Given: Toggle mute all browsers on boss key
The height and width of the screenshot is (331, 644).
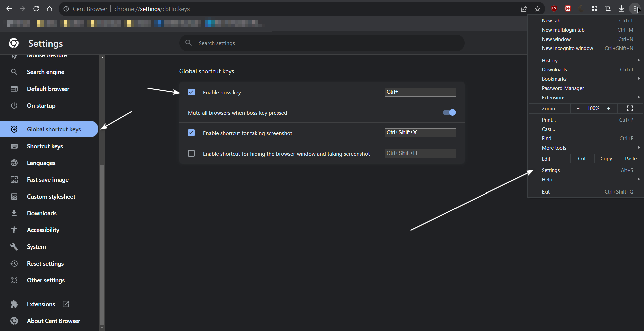Looking at the screenshot, I should point(449,113).
